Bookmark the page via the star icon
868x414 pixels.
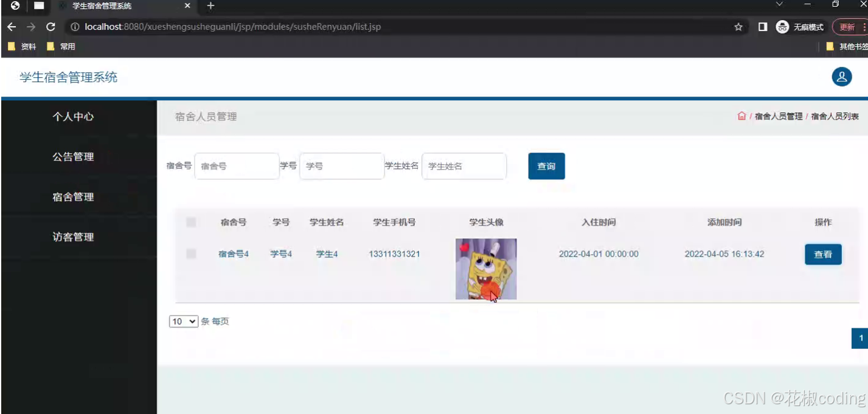(x=738, y=27)
